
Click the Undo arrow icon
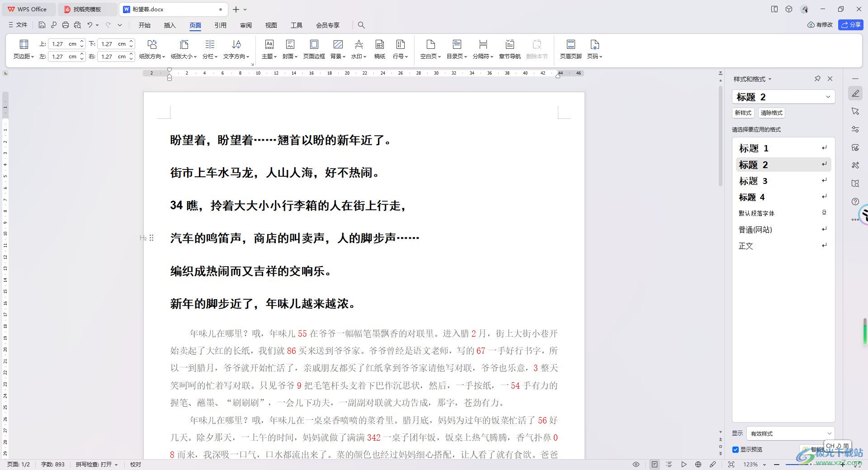[x=90, y=25]
